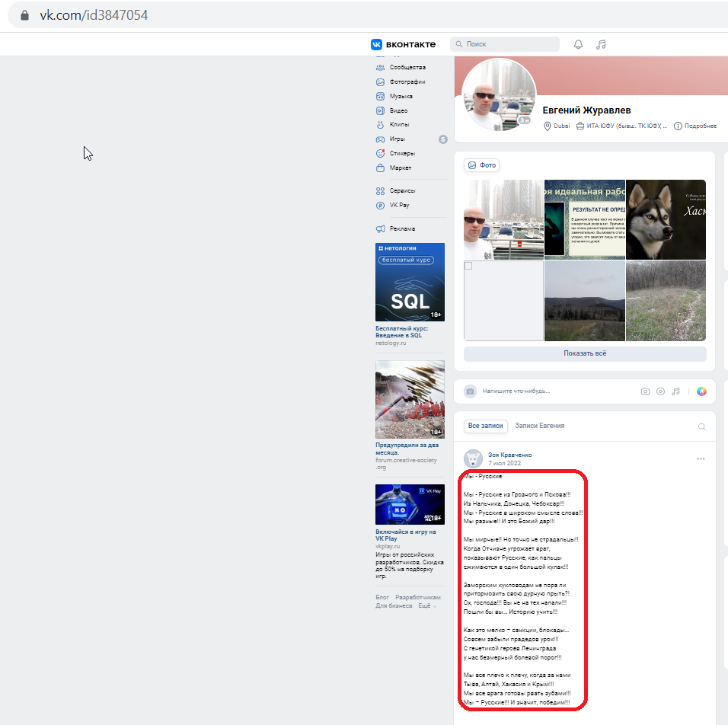This screenshot has width=728, height=725.
Task: Open the Клипы sidebar icon
Action: click(x=380, y=124)
